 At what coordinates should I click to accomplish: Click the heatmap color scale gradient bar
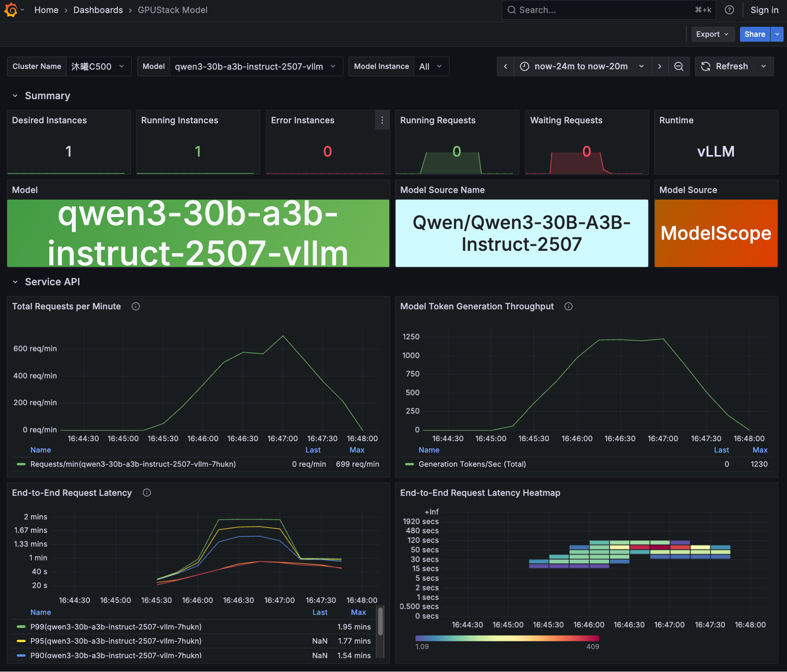point(507,638)
